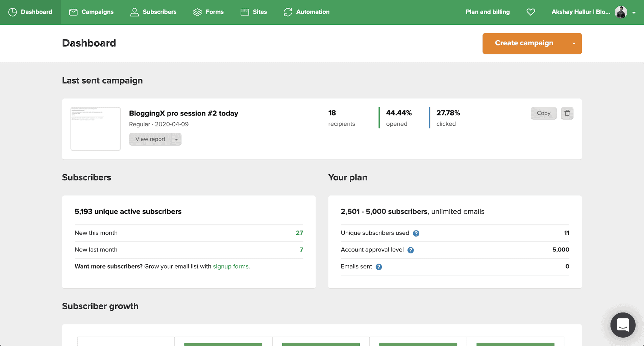Open the Campaigns menu
This screenshot has width=644, height=346.
click(x=91, y=12)
